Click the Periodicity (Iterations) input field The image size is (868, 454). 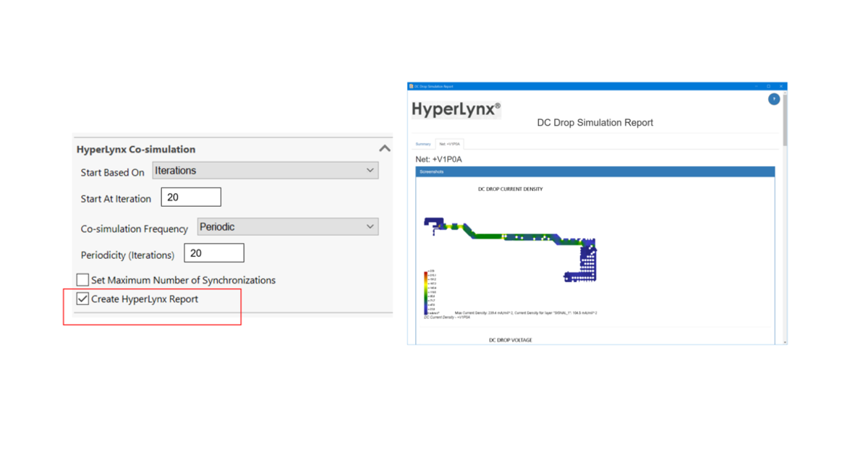213,253
